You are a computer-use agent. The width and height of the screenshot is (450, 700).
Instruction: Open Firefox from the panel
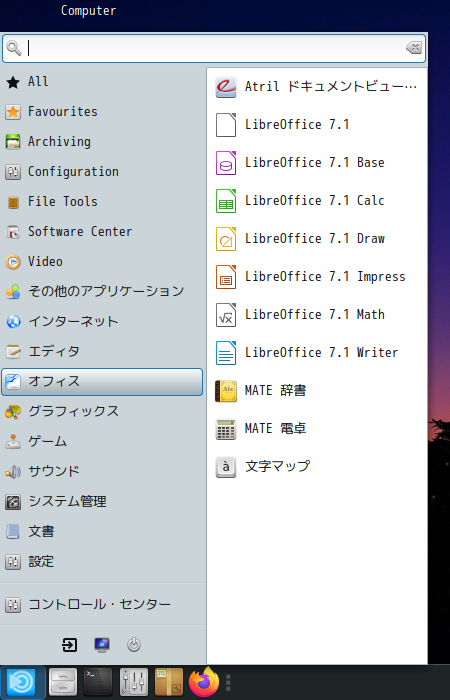pyautogui.click(x=204, y=682)
